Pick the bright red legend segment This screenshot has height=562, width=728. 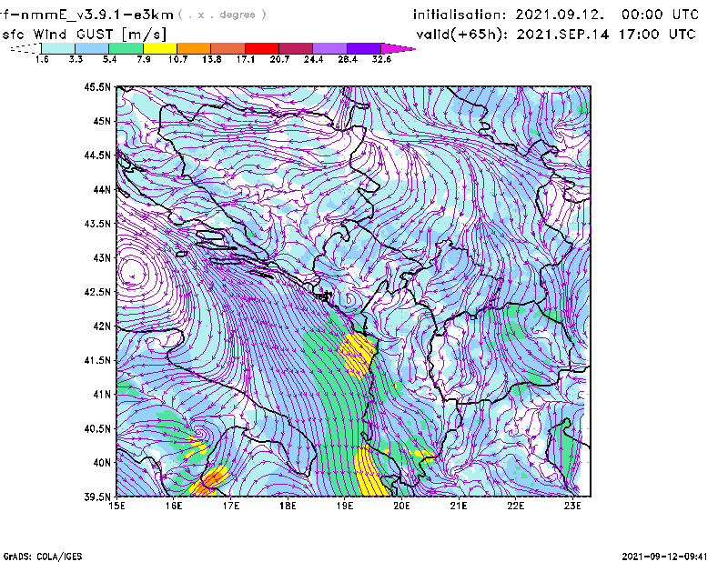[x=262, y=48]
